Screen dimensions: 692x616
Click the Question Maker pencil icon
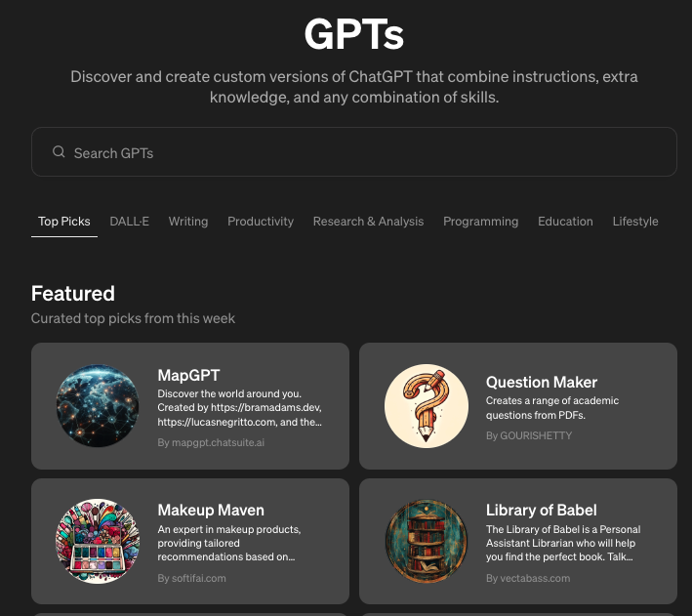click(x=427, y=405)
